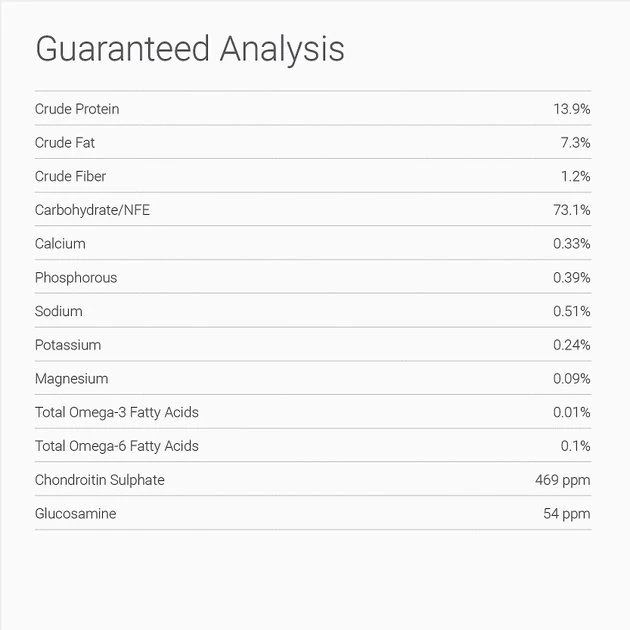Click the 0.51% Sodium value

tap(572, 311)
